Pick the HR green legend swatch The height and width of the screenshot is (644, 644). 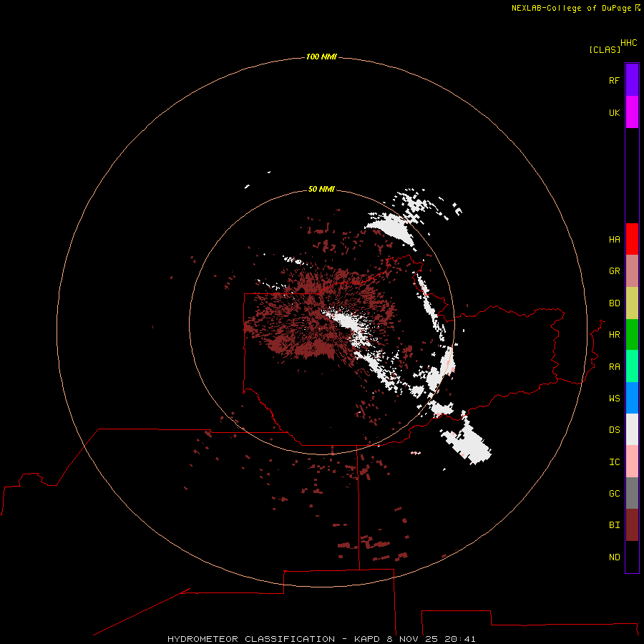tap(632, 334)
